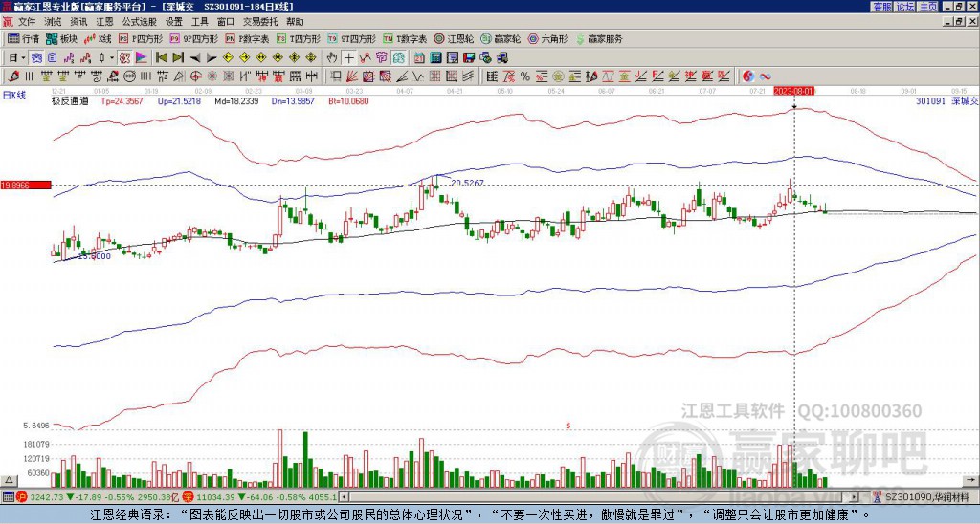Click the red 19.8966 price label
This screenshot has height=524, width=980.
click(26, 185)
